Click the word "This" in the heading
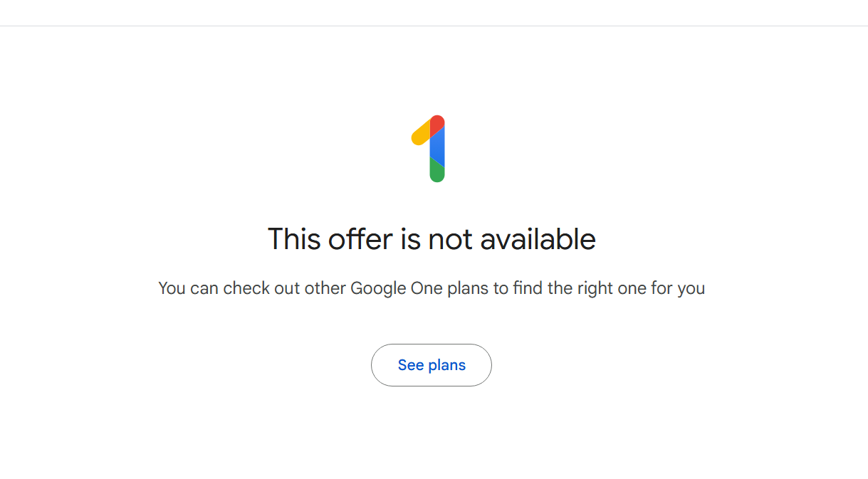The width and height of the screenshot is (868, 479). 294,239
